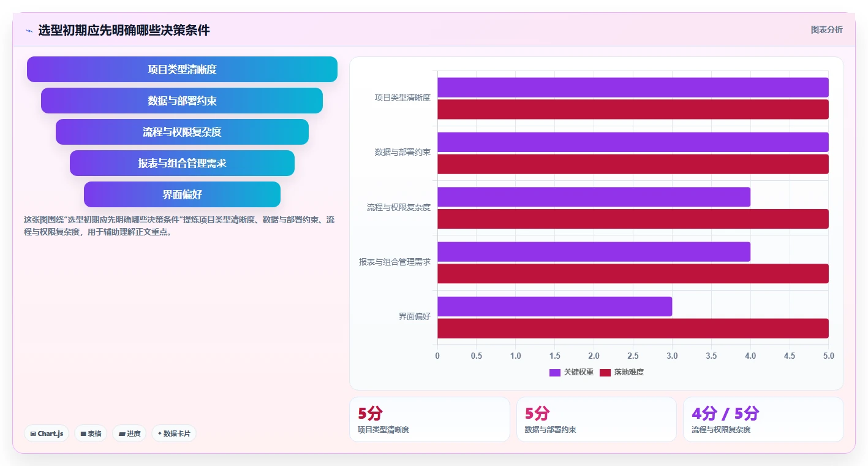
Task: Open the 5分 数据与部署约束 data card
Action: coord(597,419)
